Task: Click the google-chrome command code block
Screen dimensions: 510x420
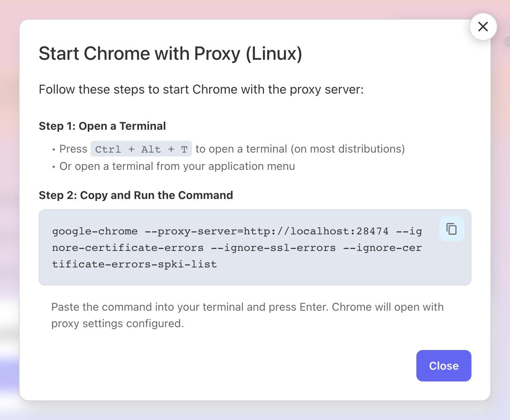Action: pyautogui.click(x=255, y=247)
